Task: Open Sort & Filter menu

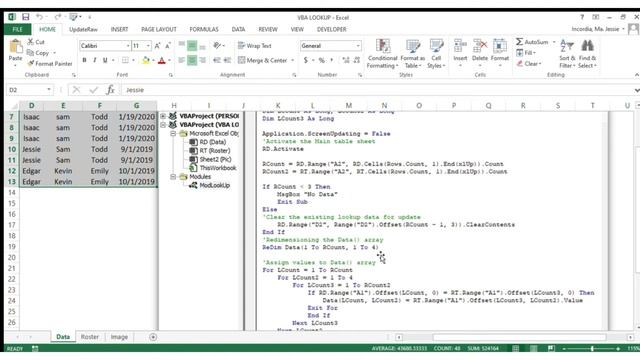Action: (x=567, y=53)
